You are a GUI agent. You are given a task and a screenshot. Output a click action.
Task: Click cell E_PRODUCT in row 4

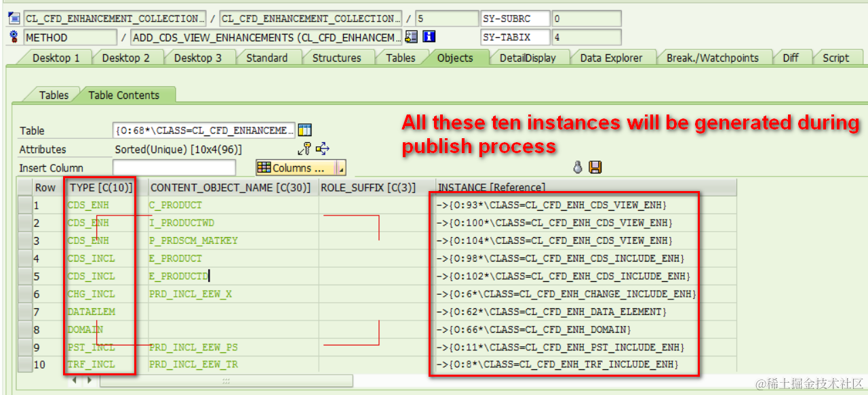pos(233,258)
